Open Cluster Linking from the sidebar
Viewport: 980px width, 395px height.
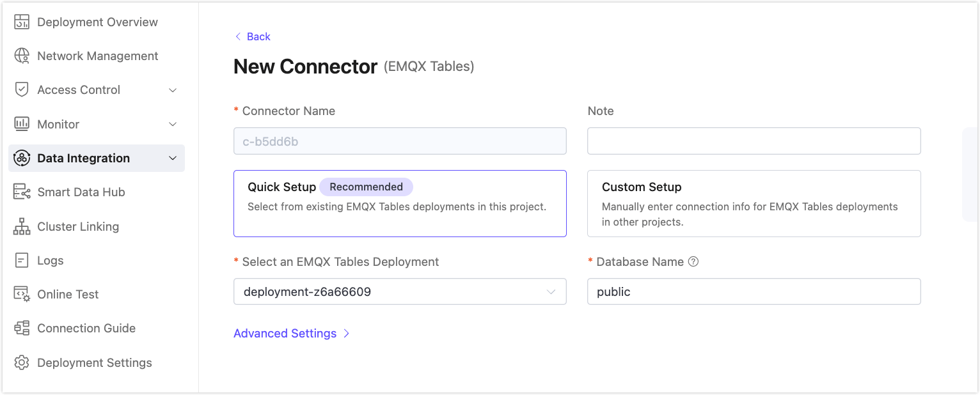click(x=78, y=226)
